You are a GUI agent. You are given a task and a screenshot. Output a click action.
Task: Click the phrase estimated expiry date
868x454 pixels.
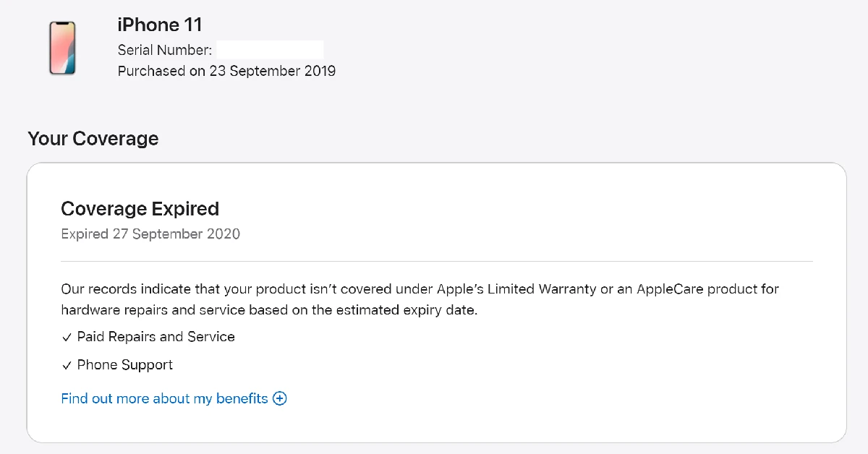tap(418, 311)
